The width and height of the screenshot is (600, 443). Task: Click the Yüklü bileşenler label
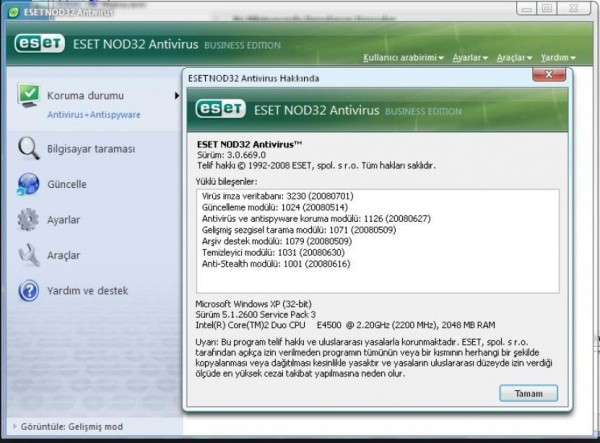227,182
